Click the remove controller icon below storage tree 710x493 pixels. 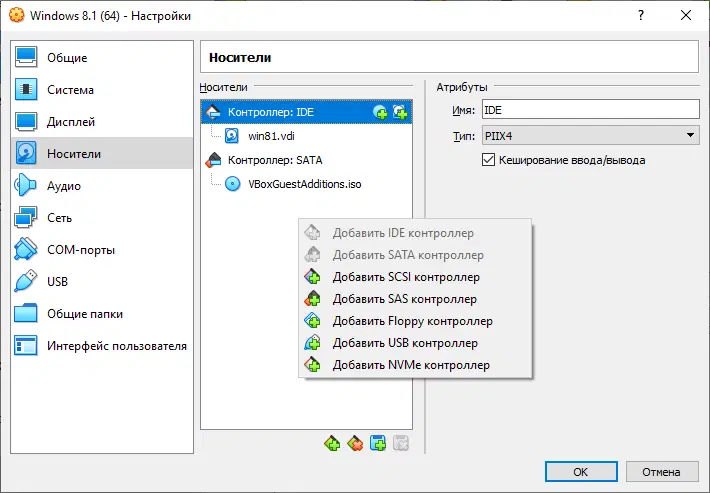click(x=354, y=443)
